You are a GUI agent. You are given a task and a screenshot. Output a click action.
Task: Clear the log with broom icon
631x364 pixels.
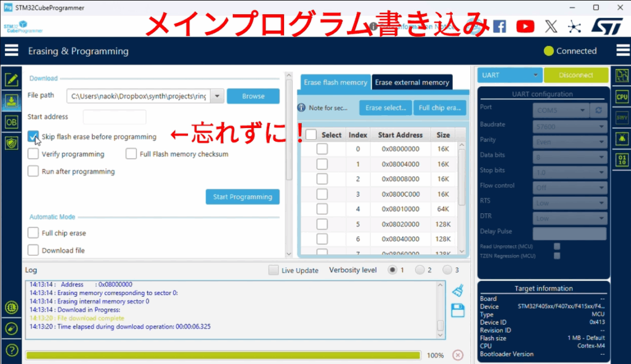point(458,290)
